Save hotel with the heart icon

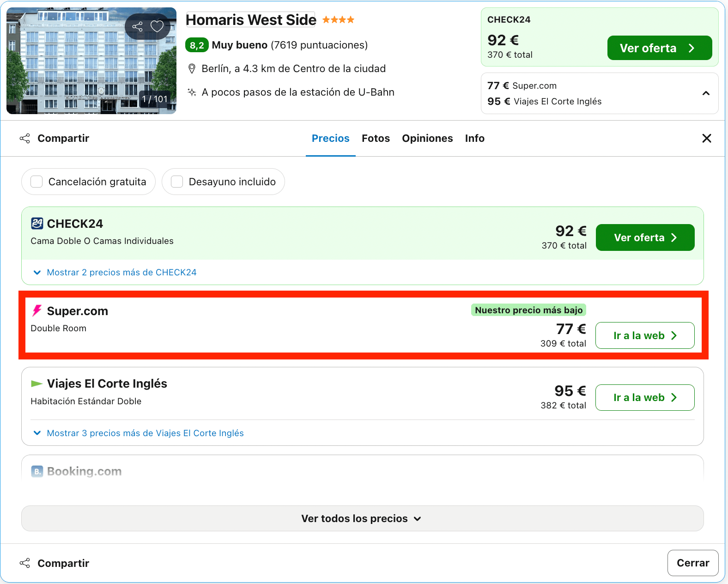157,26
